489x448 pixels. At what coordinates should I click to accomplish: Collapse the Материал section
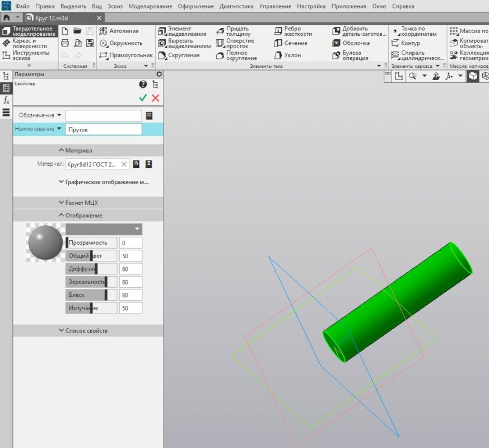75,151
